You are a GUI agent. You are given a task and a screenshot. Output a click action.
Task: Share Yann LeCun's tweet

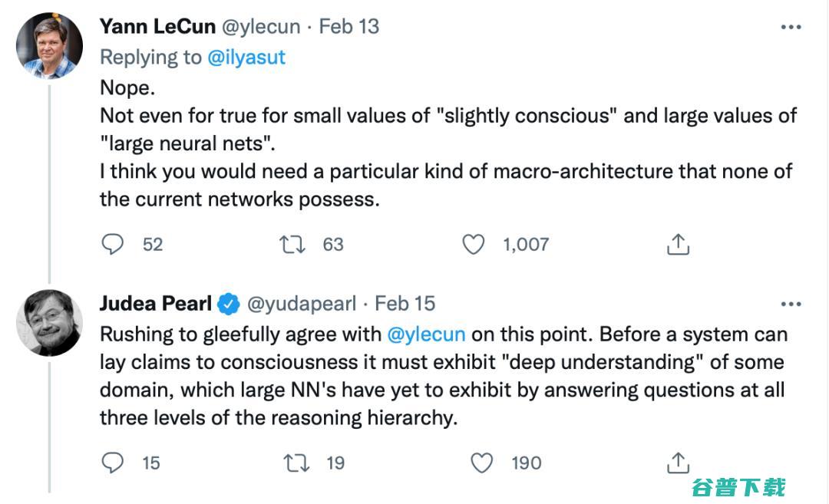click(677, 244)
